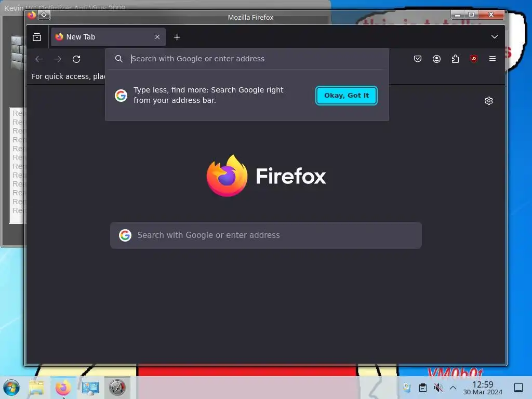Open File Explorer folder on taskbar
Screen dimensions: 532x399
pyautogui.click(x=36, y=388)
